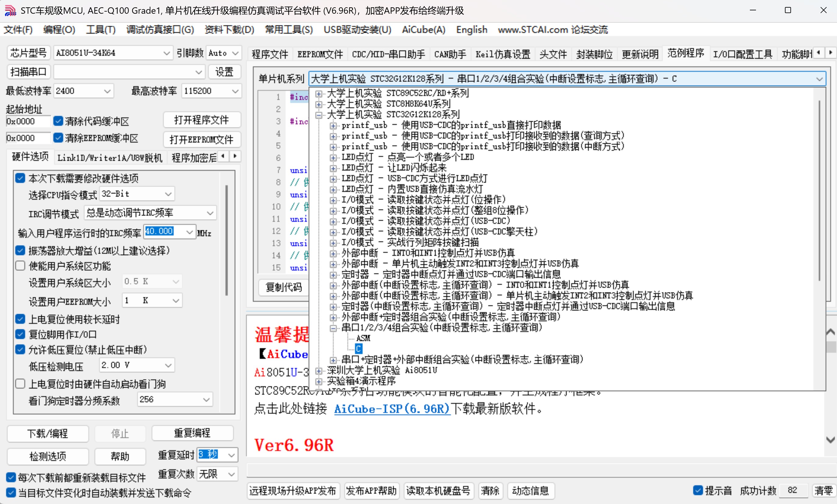Click the example tree list scrollbar
Viewport: 837px width, 504px height.
819,190
